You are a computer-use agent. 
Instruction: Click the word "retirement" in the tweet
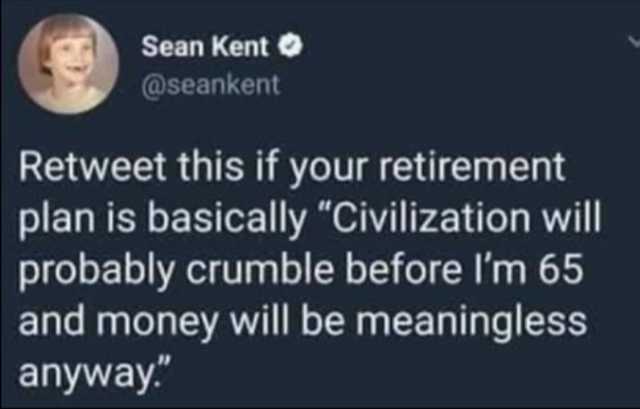472,167
